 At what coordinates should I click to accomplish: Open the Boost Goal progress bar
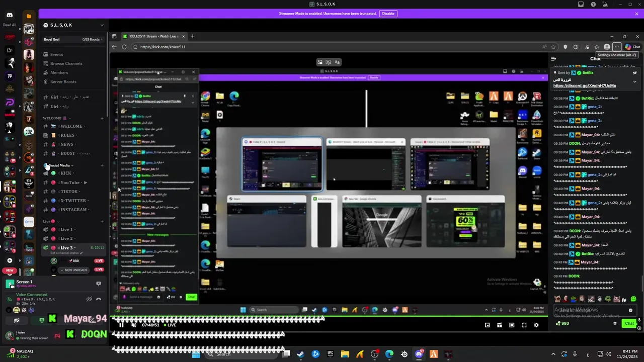[x=73, y=39]
